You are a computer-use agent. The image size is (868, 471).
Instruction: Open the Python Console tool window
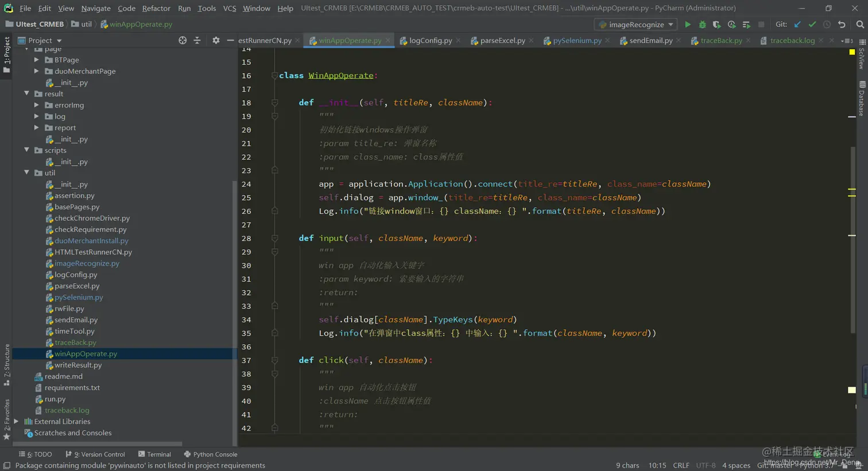point(210,454)
